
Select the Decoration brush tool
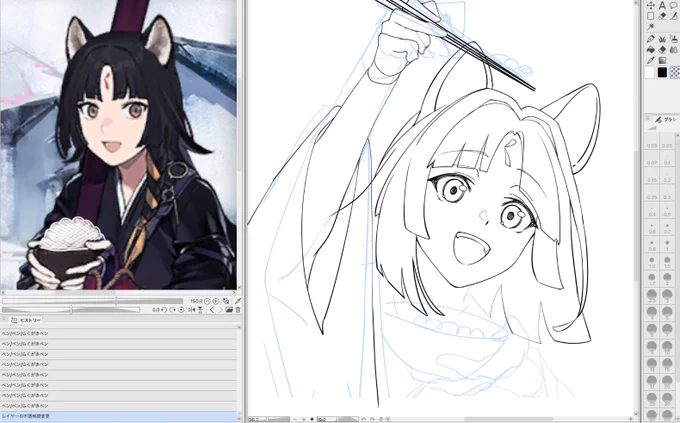[662, 39]
